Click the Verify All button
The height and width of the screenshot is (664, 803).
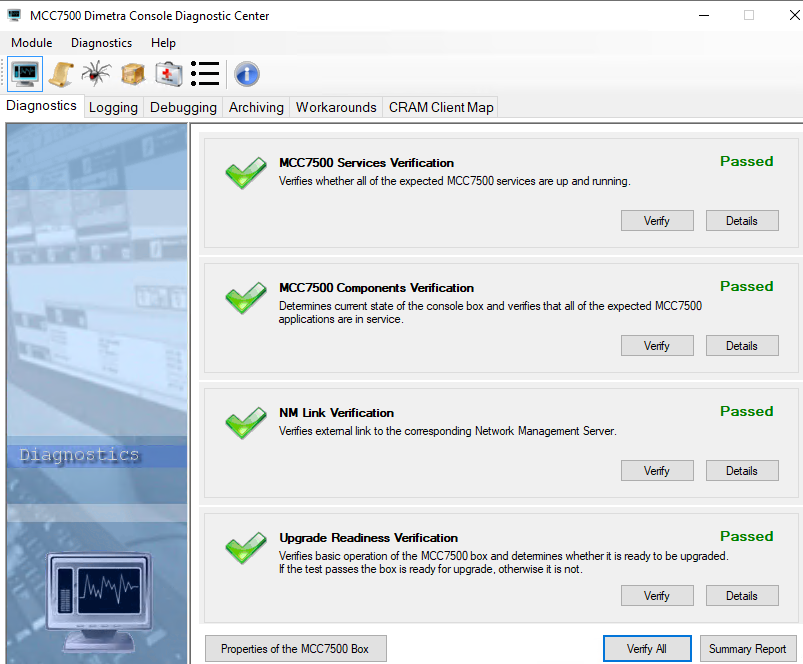tap(647, 649)
